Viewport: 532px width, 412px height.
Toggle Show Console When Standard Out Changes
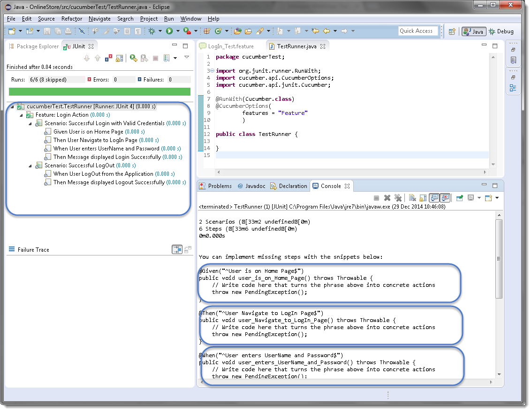[x=434, y=198]
